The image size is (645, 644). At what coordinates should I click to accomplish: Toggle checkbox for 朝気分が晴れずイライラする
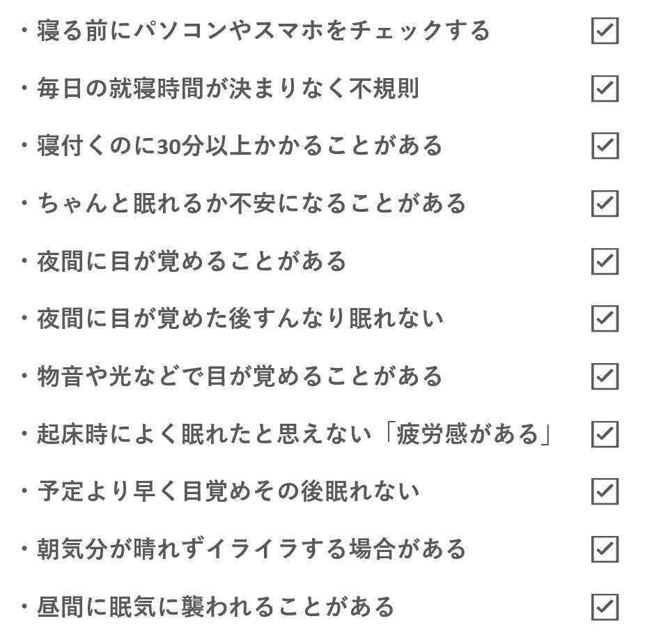pos(605,549)
